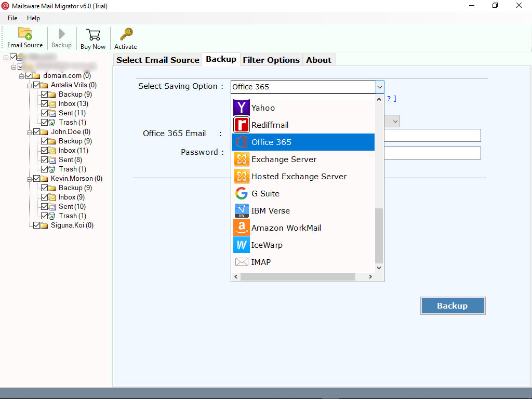
Task: Click the list scroll up arrow
Action: tap(379, 99)
